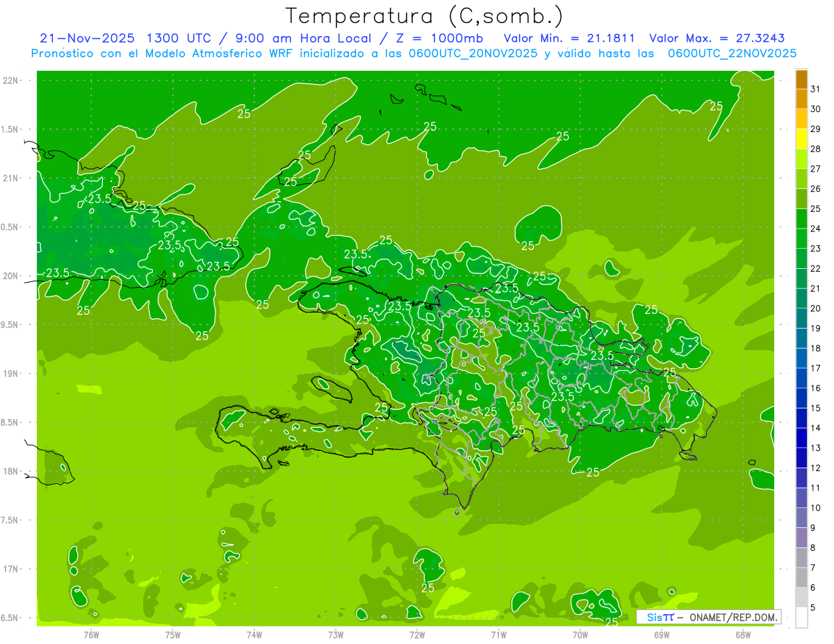The height and width of the screenshot is (644, 834).
Task: Click the "68W" longitude axis label
Action: point(743,635)
